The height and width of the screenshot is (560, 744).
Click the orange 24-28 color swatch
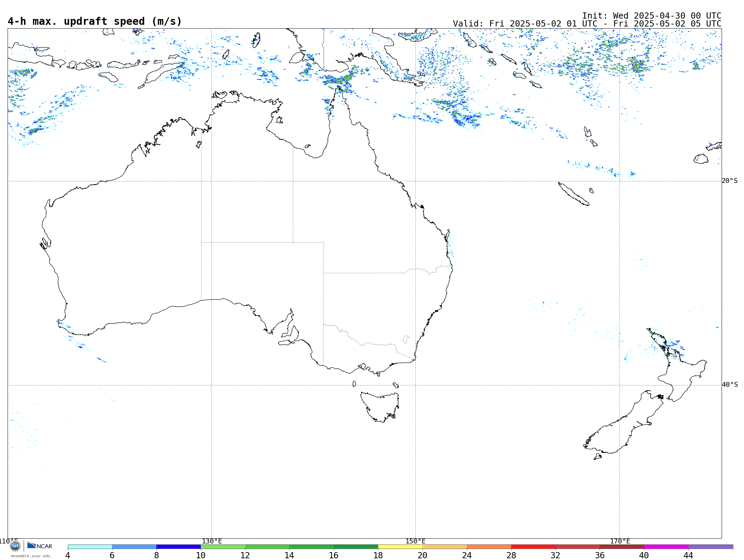click(x=489, y=547)
